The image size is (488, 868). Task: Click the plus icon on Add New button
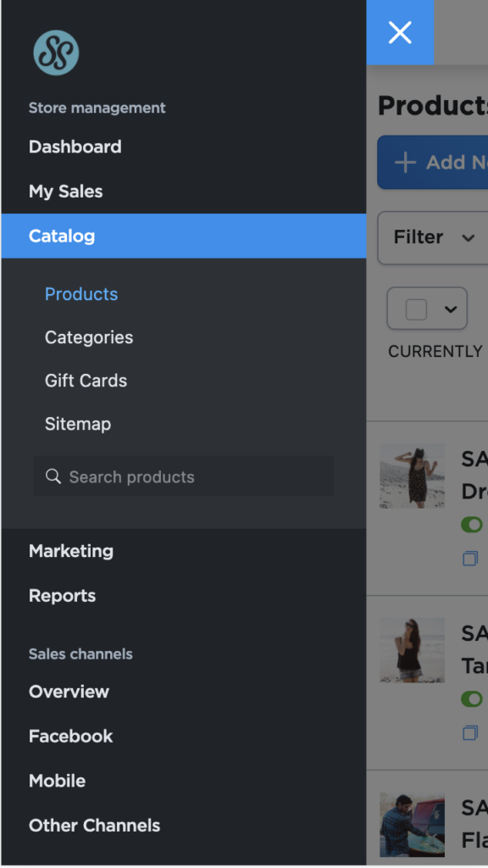click(x=405, y=162)
